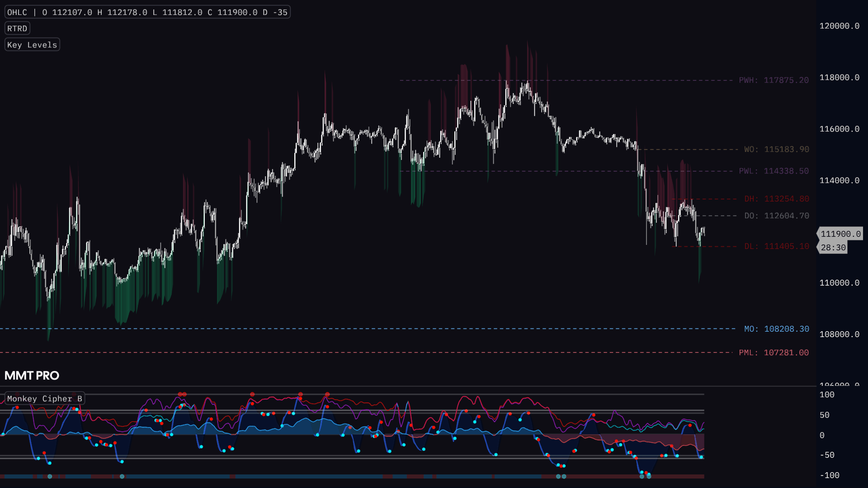Image resolution: width=868 pixels, height=488 pixels.
Task: Click the MMT PRO logo
Action: pyautogui.click(x=32, y=375)
